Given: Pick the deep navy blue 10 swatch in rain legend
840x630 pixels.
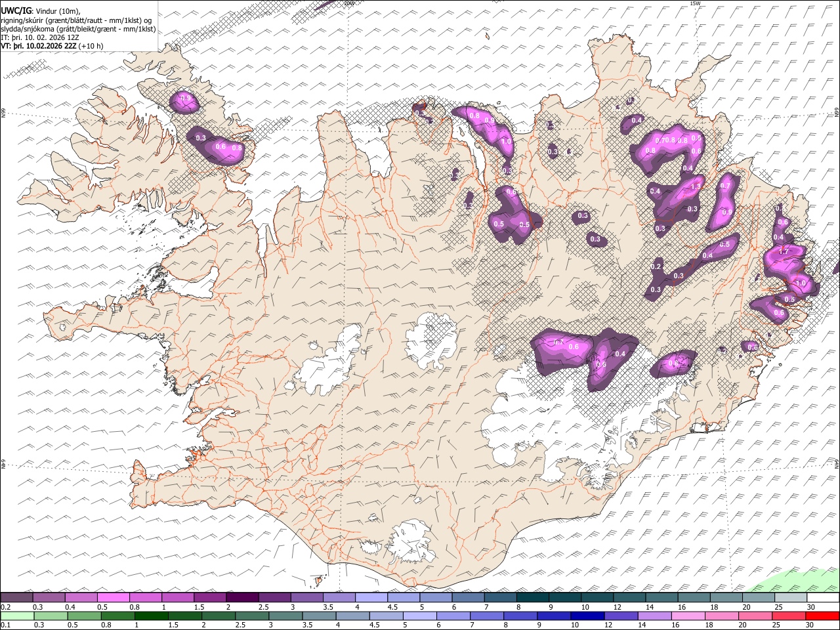Looking at the screenshot, I should click(586, 616).
